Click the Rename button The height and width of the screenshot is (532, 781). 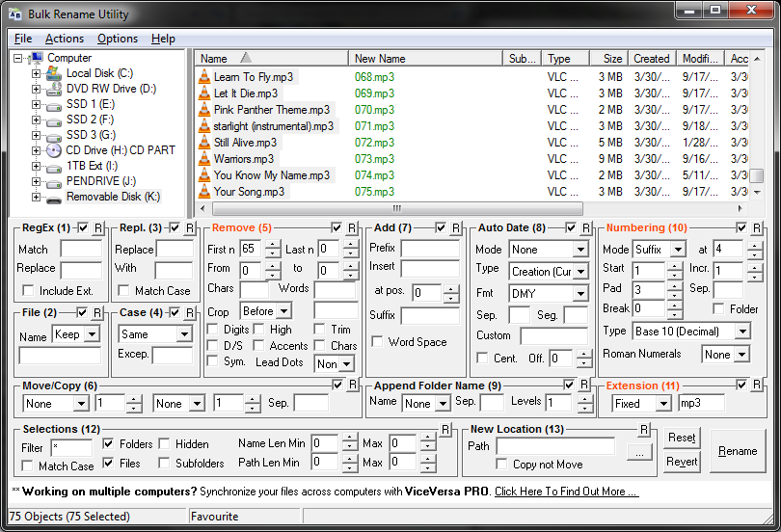click(x=738, y=451)
